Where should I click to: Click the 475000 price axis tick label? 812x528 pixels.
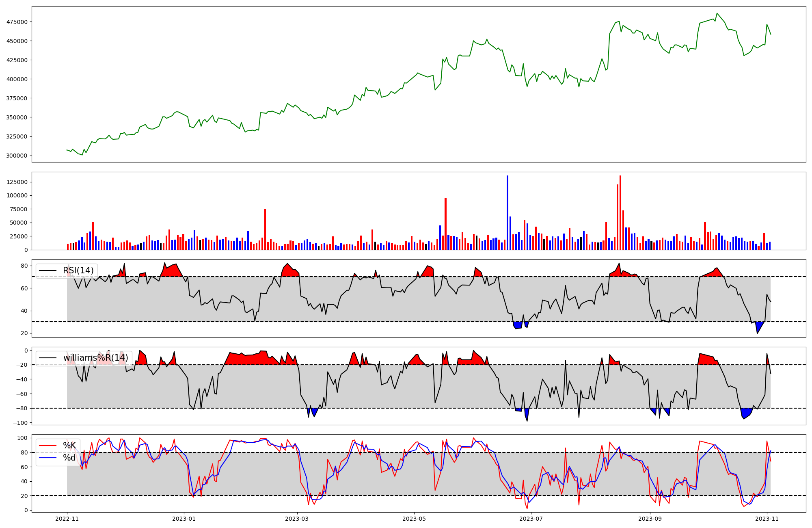tap(17, 22)
